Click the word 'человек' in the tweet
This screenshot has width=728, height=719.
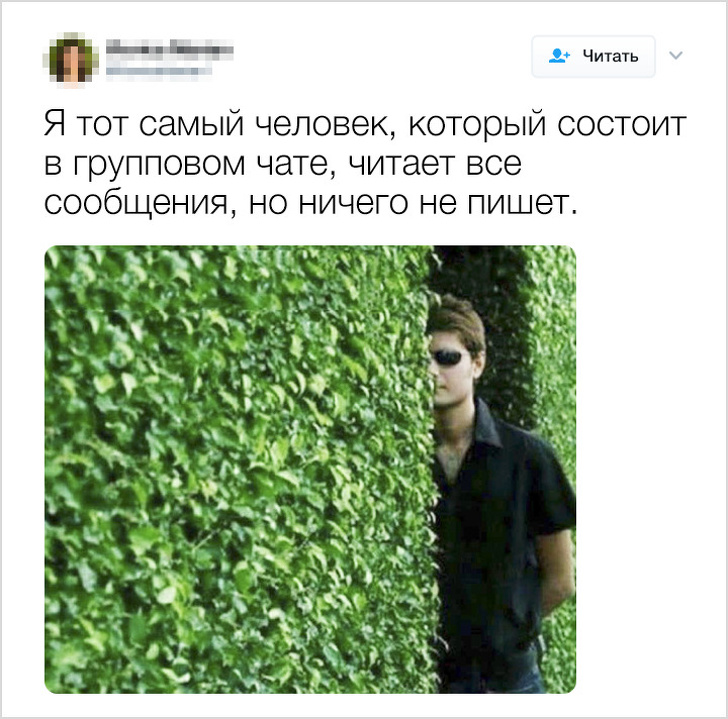pyautogui.click(x=322, y=124)
